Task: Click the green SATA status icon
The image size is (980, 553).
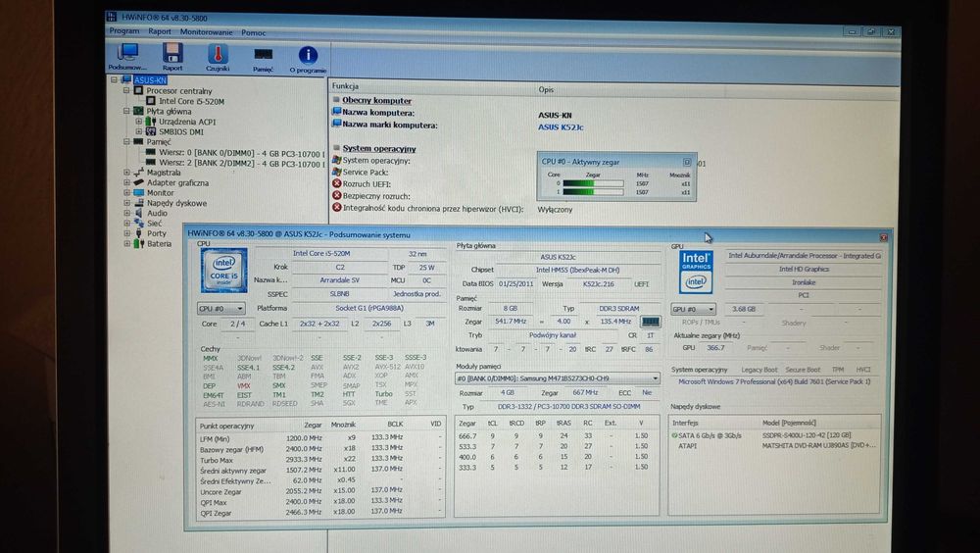Action: tap(674, 434)
